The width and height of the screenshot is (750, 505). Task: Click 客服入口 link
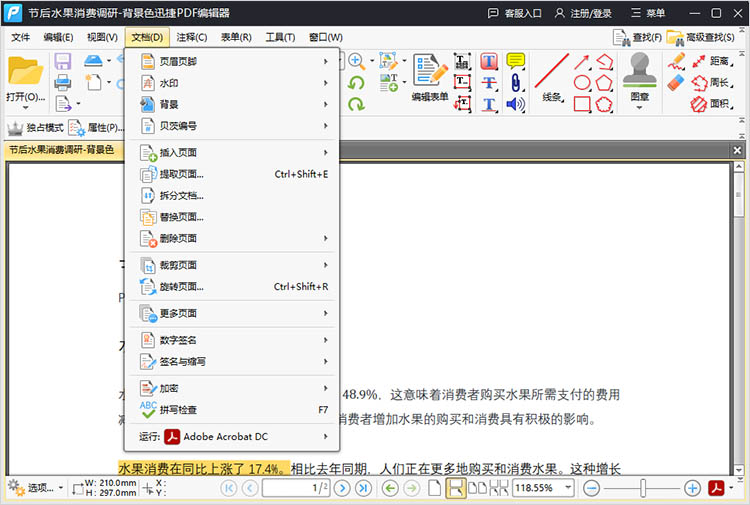(x=514, y=13)
